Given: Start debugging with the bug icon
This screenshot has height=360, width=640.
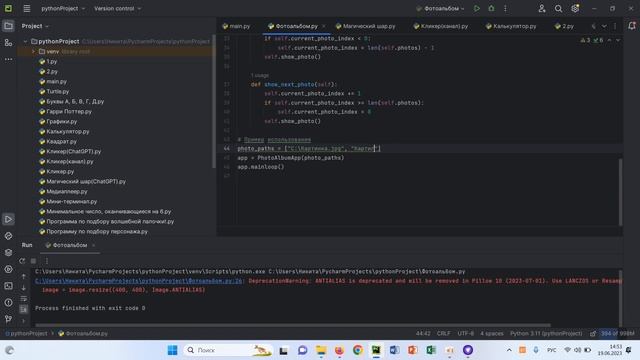Looking at the screenshot, I should 491,8.
